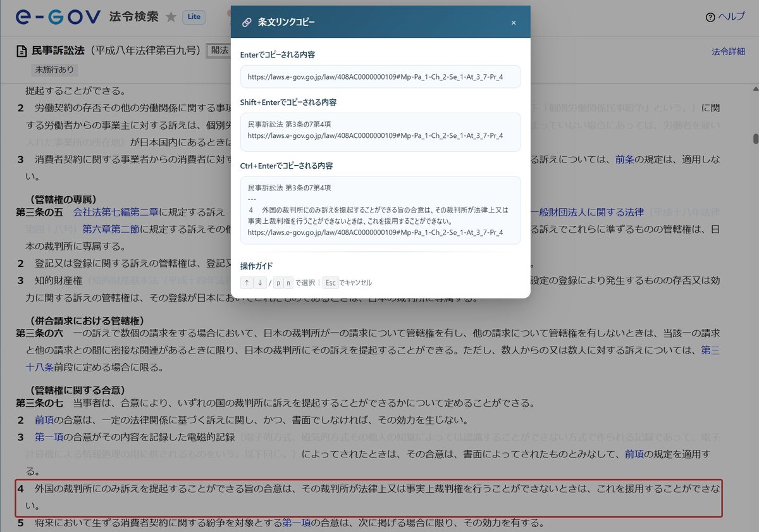759x532 pixels.
Task: Follow the 前項 link in 第三条の七 paragraph 2
Action: [44, 419]
